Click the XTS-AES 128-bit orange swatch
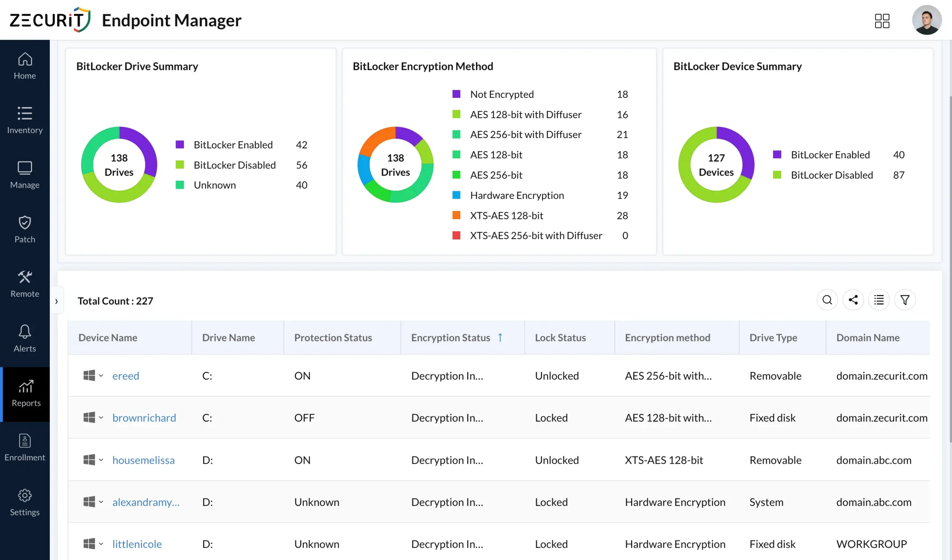The width and height of the screenshot is (952, 560). click(x=456, y=215)
